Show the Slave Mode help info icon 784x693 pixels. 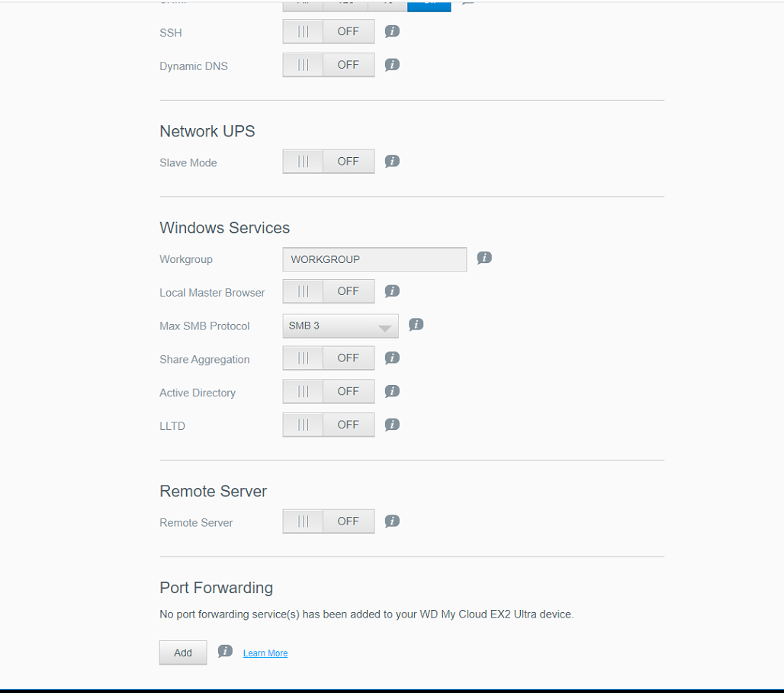pyautogui.click(x=392, y=161)
